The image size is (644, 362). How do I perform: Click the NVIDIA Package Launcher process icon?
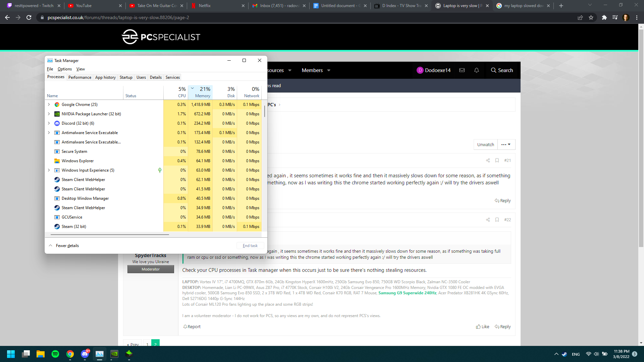tap(57, 114)
